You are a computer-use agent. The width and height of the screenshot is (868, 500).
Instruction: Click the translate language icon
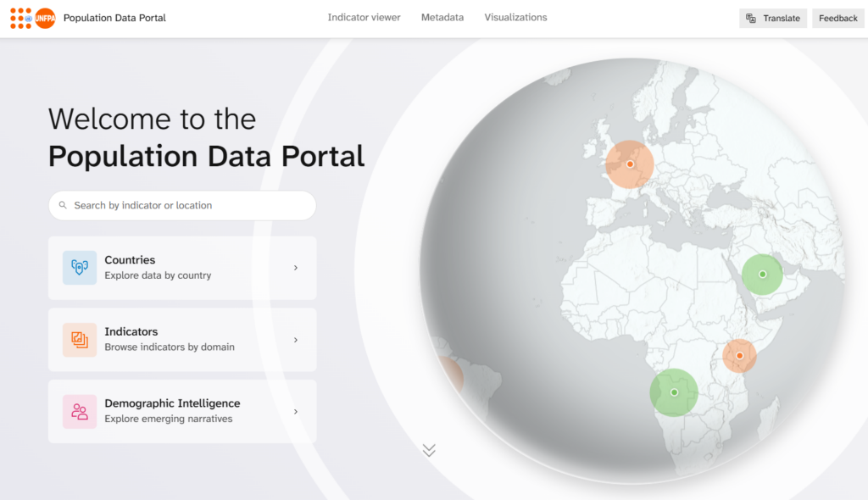[751, 19]
